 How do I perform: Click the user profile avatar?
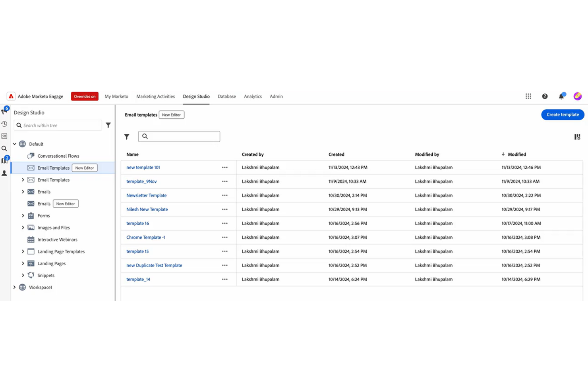coord(577,96)
